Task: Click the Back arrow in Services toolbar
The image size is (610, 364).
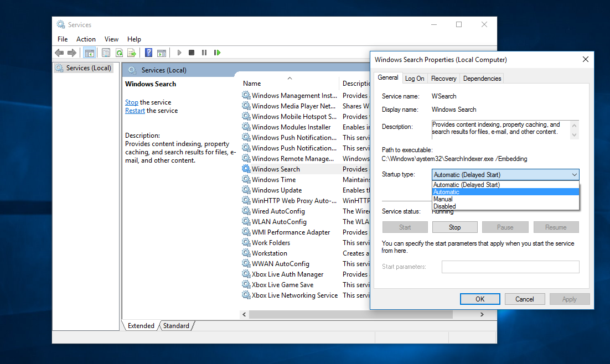Action: click(x=59, y=53)
